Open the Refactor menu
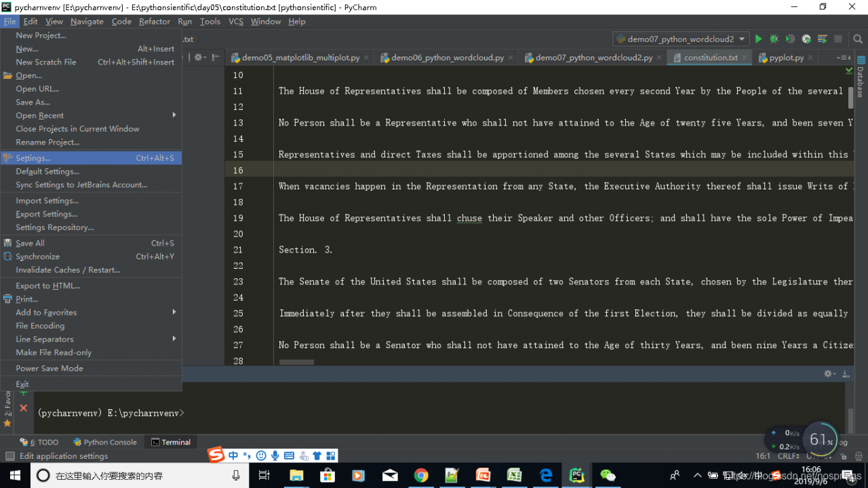 pos(155,21)
